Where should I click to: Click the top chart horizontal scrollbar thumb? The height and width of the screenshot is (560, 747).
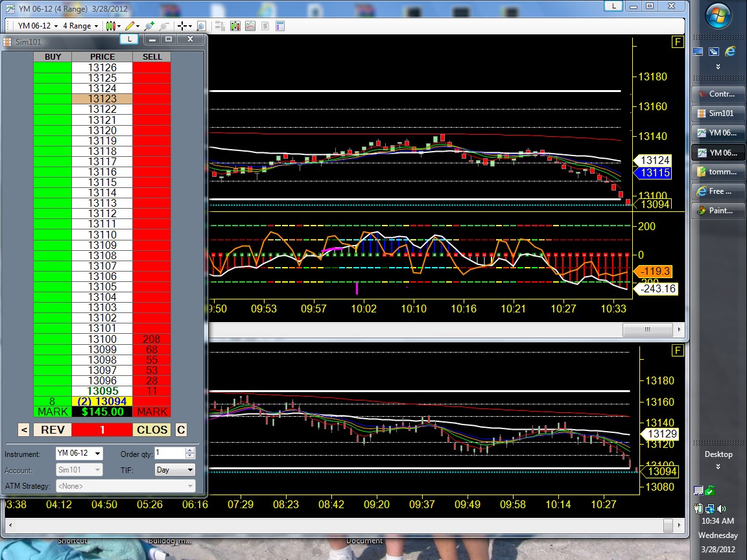tap(647, 329)
